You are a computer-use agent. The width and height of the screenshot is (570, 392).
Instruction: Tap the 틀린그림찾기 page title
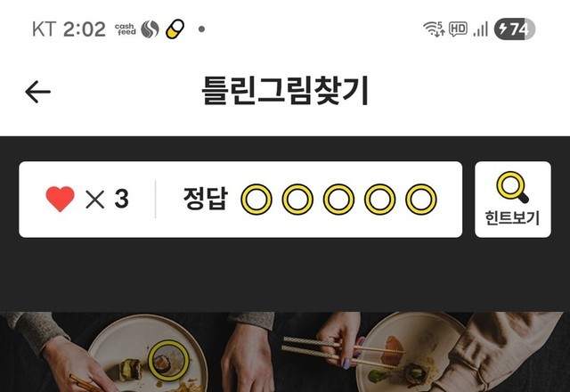pyautogui.click(x=285, y=91)
